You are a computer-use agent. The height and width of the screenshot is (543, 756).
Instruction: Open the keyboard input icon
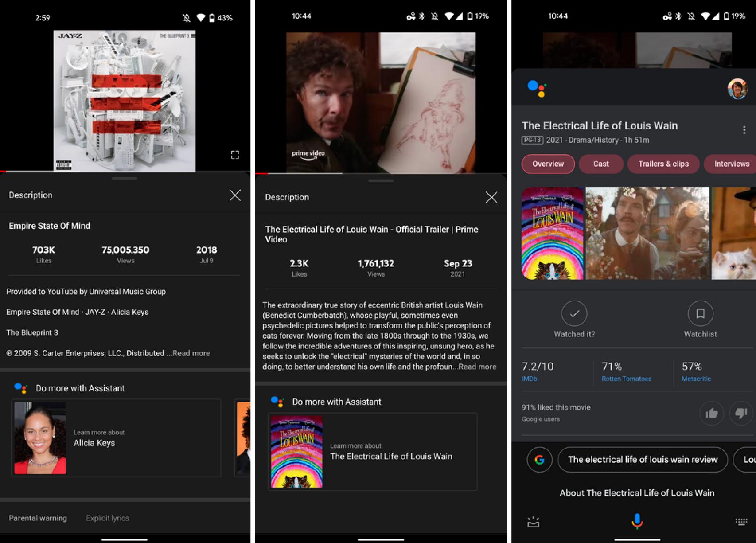(x=741, y=522)
